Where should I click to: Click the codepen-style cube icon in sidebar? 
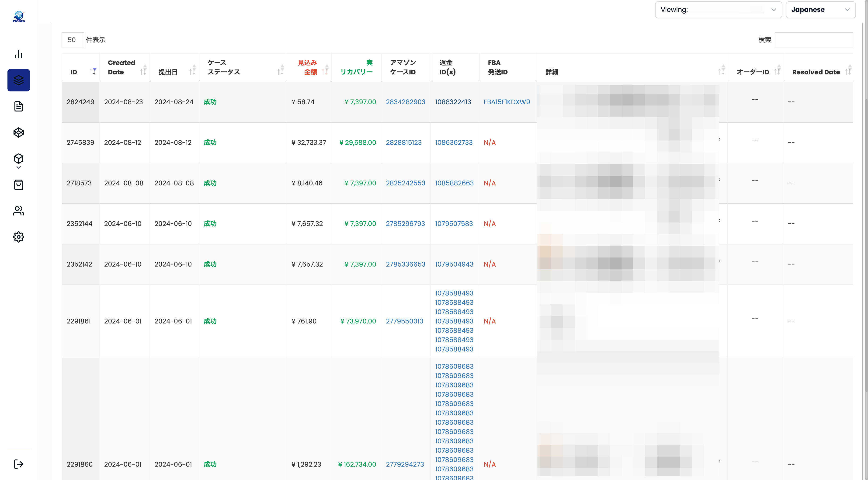click(18, 132)
